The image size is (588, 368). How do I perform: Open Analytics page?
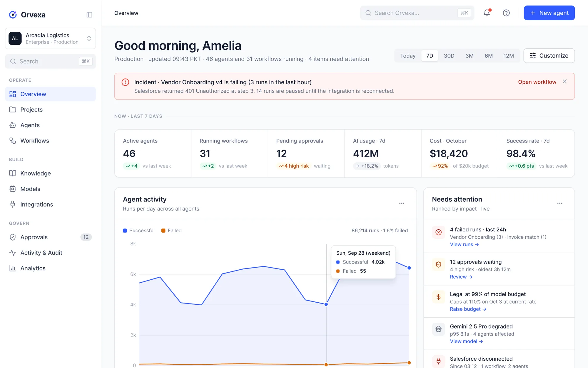[x=50, y=268]
